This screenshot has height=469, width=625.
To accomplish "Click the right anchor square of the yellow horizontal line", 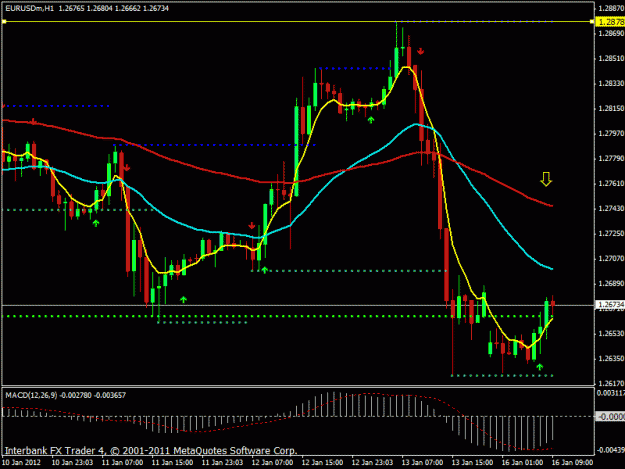I will pos(592,22).
